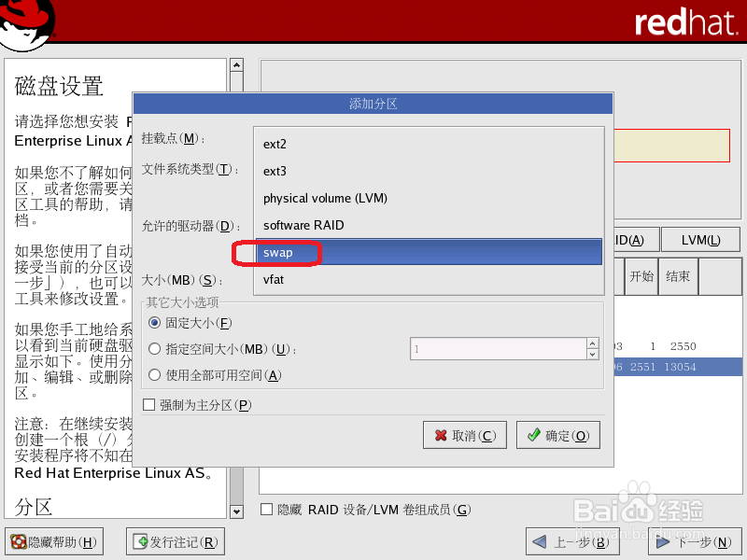Increase size with spinner up arrow
Screen dimensions: 747x560
592,343
